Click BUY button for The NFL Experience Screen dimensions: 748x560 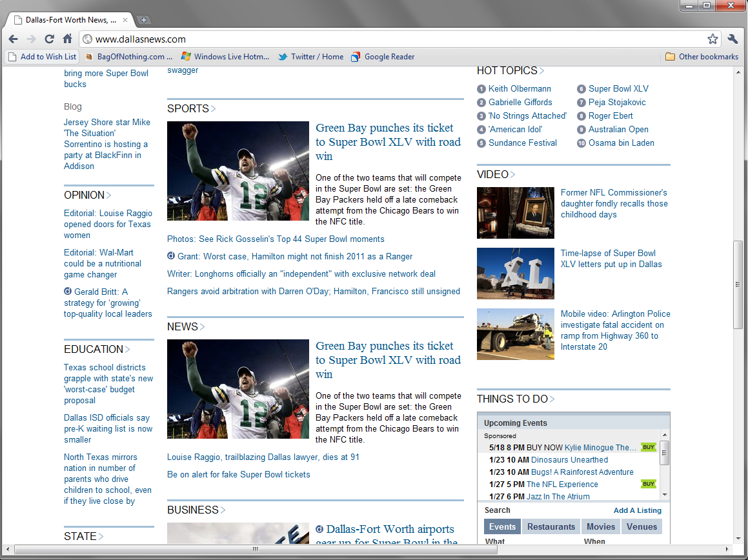click(649, 484)
